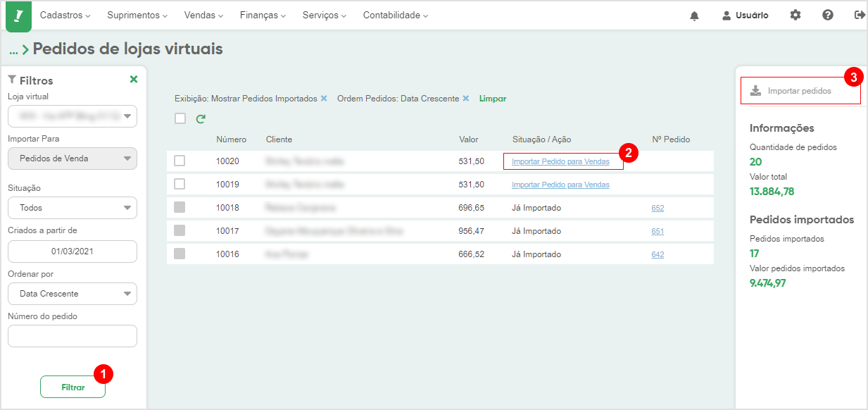This screenshot has height=410, width=868.
Task: Click the value 666,52 in the table
Action: 471,254
